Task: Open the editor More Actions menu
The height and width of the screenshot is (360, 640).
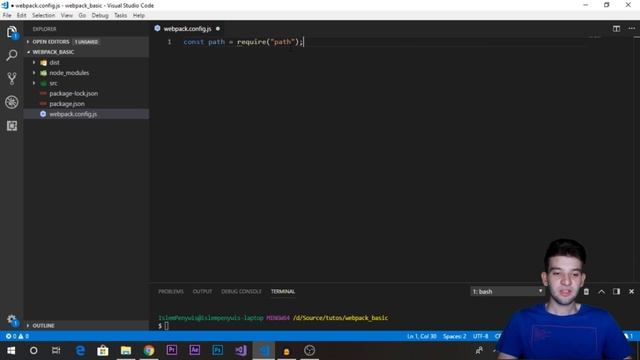Action: coord(631,29)
